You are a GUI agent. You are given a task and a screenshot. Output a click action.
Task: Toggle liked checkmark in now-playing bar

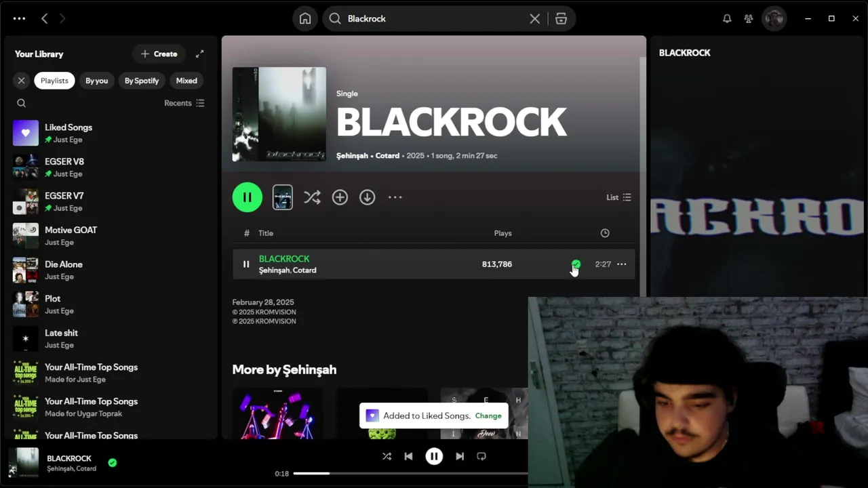coord(113,463)
